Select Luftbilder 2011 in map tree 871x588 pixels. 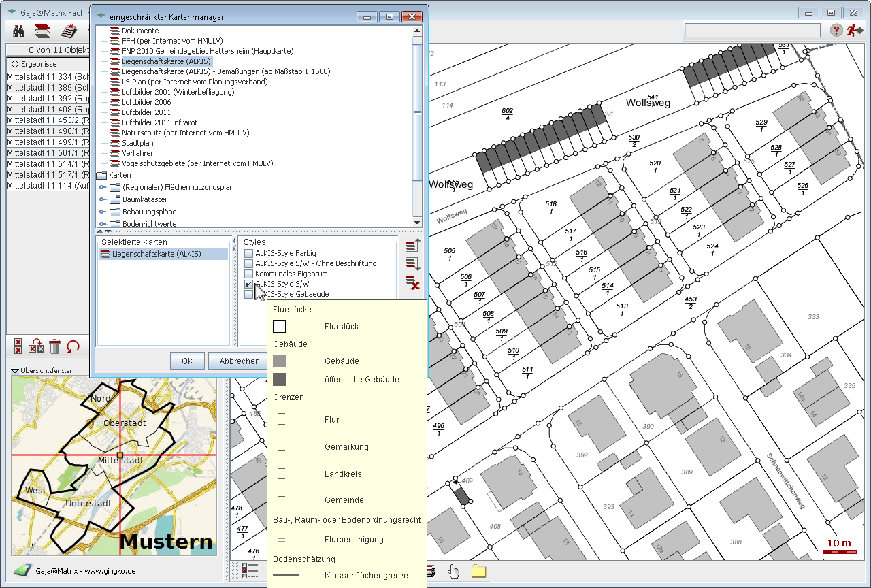coord(146,112)
